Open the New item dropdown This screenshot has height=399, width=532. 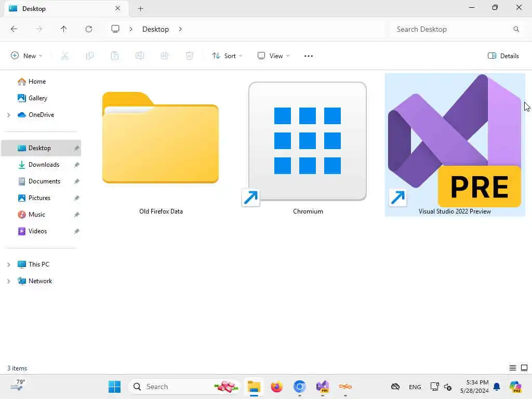26,56
